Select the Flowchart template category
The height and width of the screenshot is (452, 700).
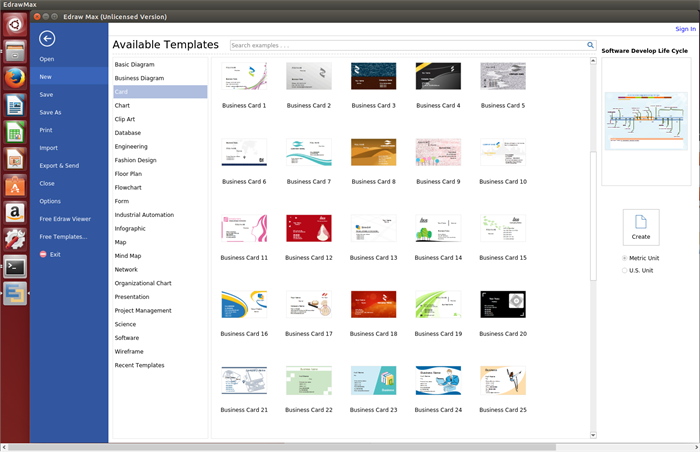(128, 187)
